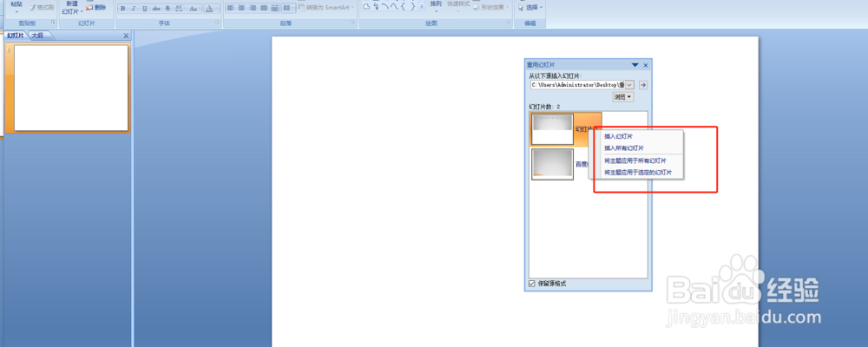
Task: Open the 浏览 browse dropdown button
Action: click(623, 97)
